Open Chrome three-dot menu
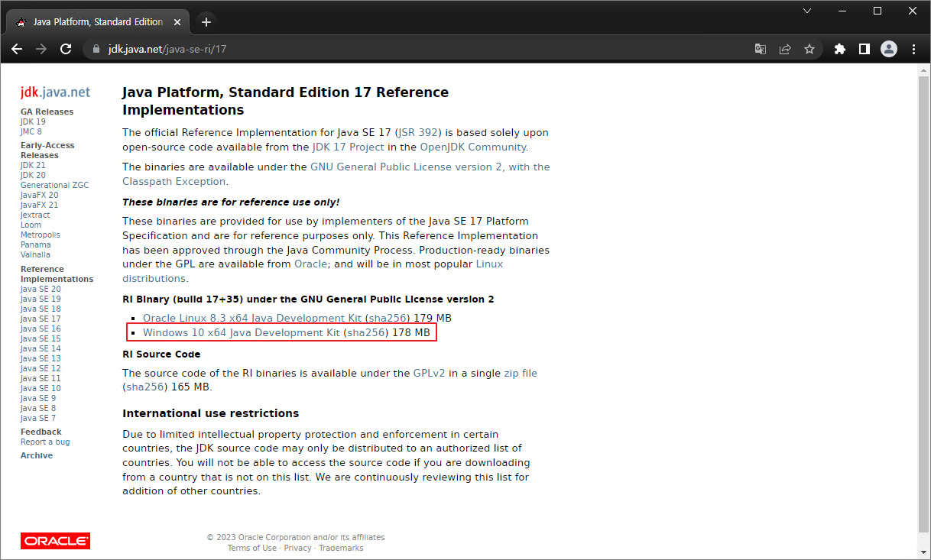 coord(914,49)
